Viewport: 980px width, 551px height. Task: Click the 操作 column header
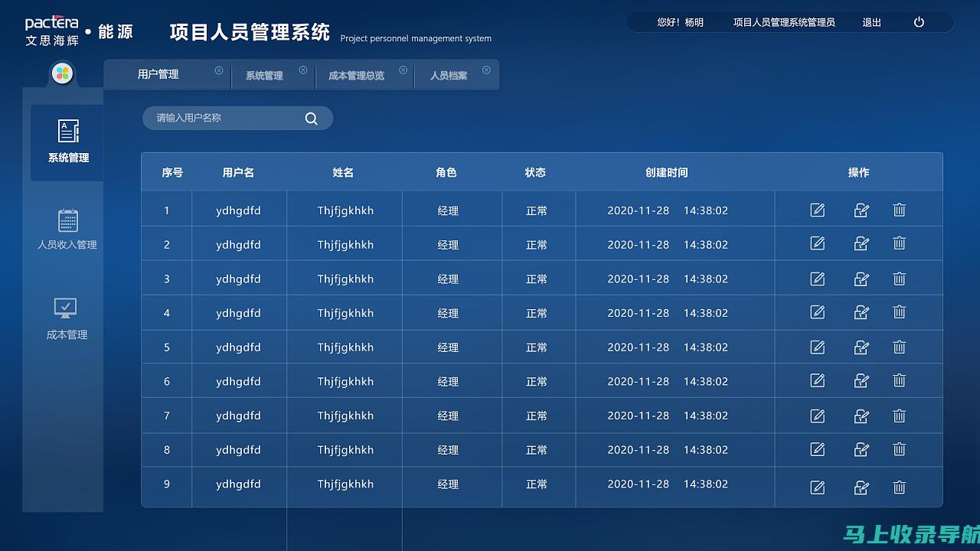(858, 172)
